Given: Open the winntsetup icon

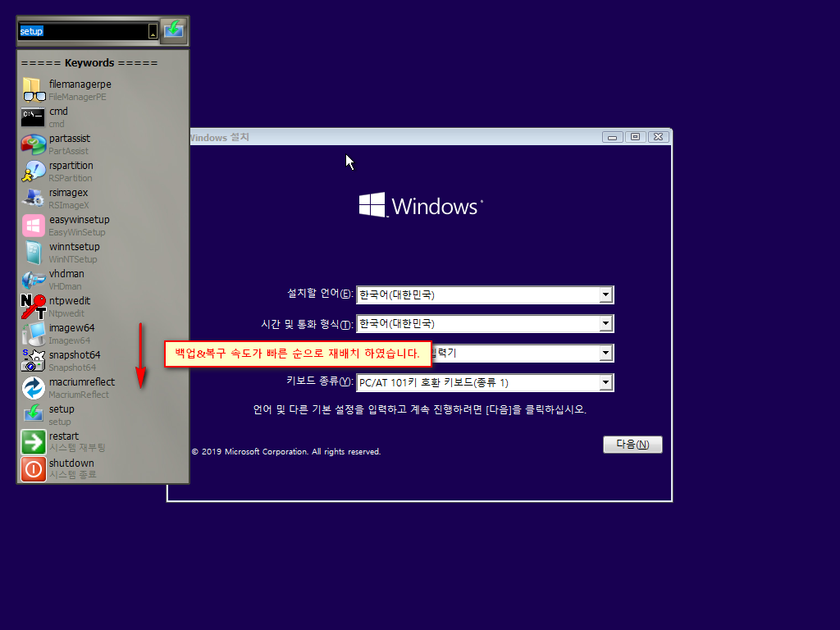Looking at the screenshot, I should 33,253.
